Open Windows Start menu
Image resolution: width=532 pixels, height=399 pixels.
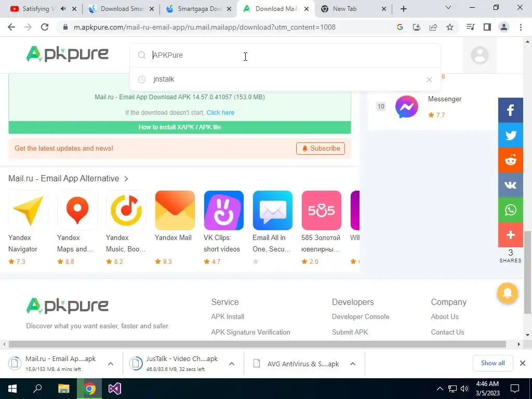click(x=12, y=389)
